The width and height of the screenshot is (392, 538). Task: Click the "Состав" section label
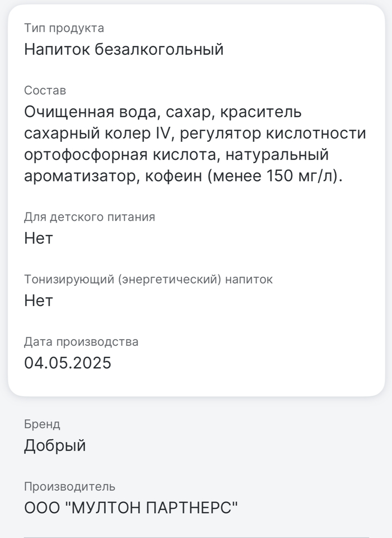point(45,90)
